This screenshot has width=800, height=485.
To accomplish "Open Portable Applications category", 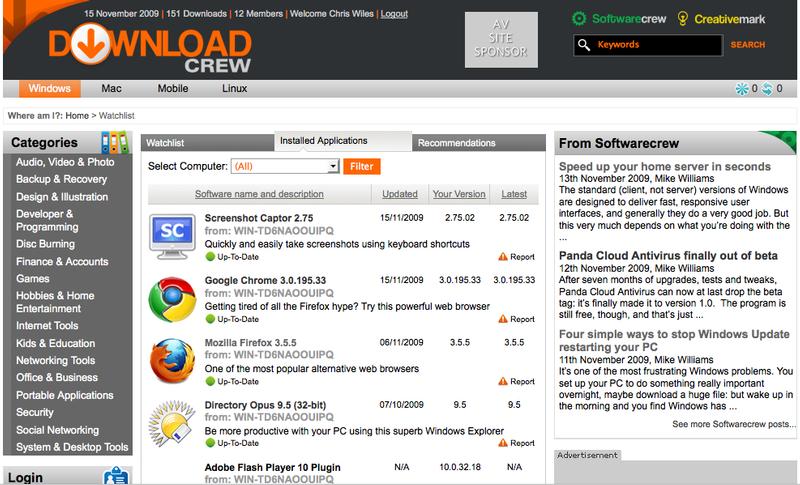I will [64, 395].
